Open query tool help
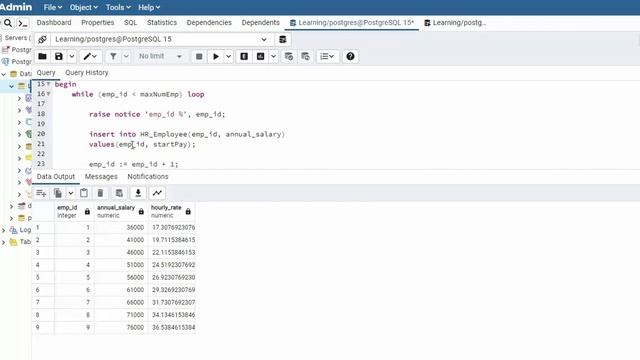The width and height of the screenshot is (640, 360). [350, 56]
